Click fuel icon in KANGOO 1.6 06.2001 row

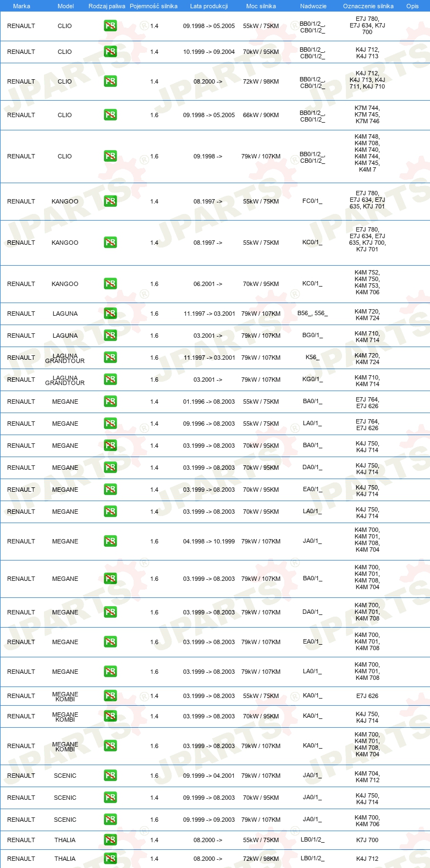coord(111,284)
